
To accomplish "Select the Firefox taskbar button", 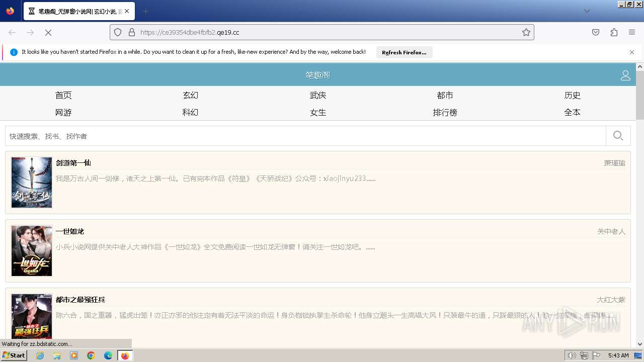I will [125, 355].
